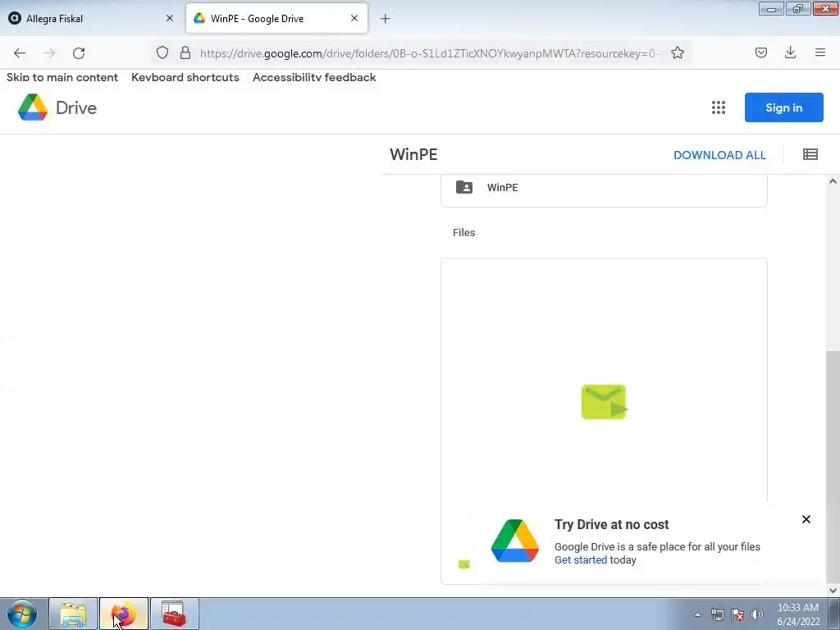Switch to list layout view icon
840x630 pixels.
coord(810,155)
